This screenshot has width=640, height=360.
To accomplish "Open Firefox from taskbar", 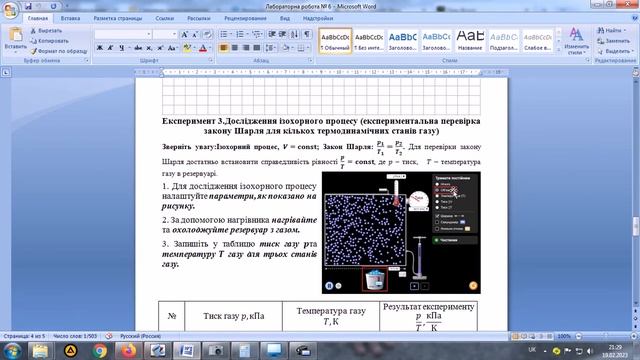I will pos(129,351).
